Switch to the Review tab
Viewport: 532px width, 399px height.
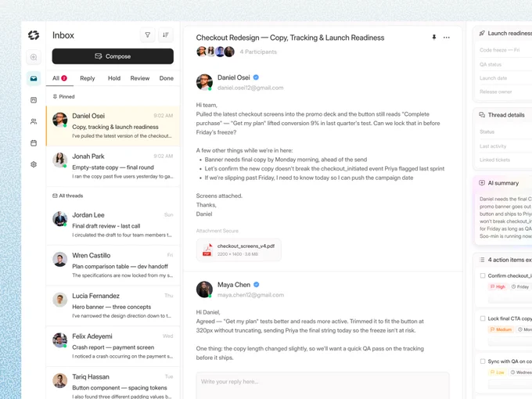pos(140,78)
